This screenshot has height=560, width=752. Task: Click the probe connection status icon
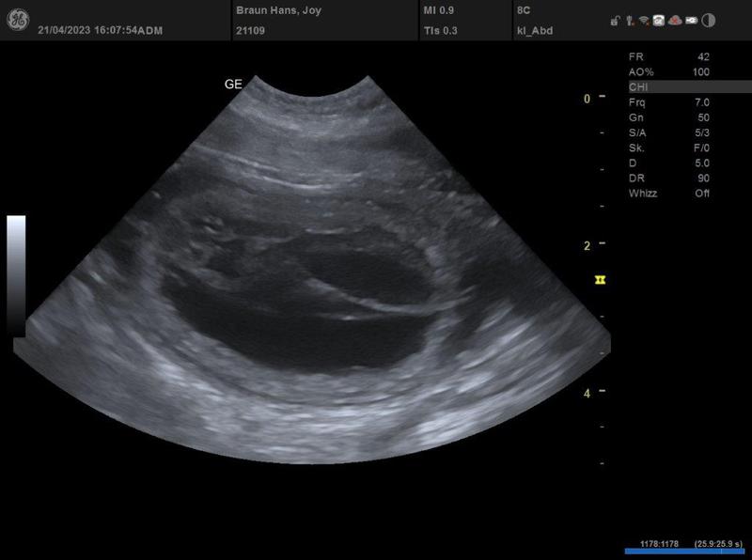coord(628,20)
